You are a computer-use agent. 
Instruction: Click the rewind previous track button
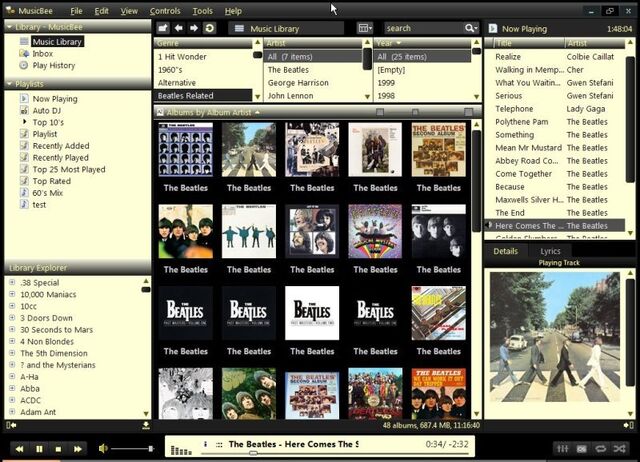pos(19,449)
